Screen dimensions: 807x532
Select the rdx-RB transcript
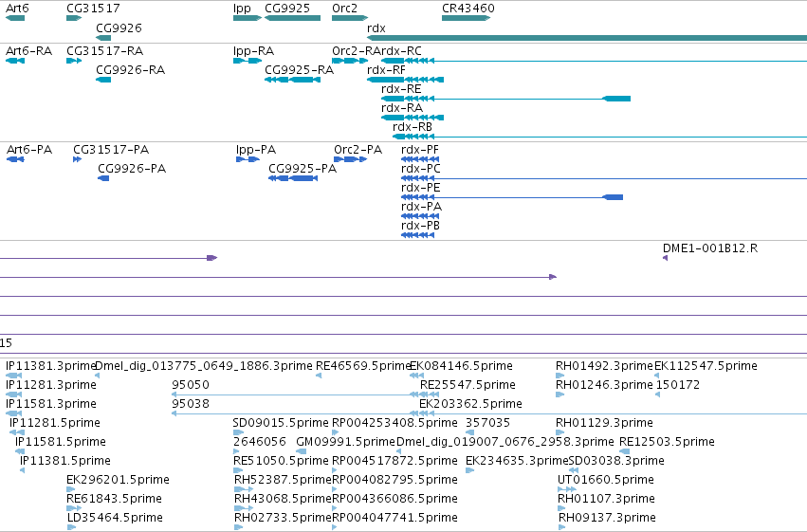pyautogui.click(x=599, y=137)
